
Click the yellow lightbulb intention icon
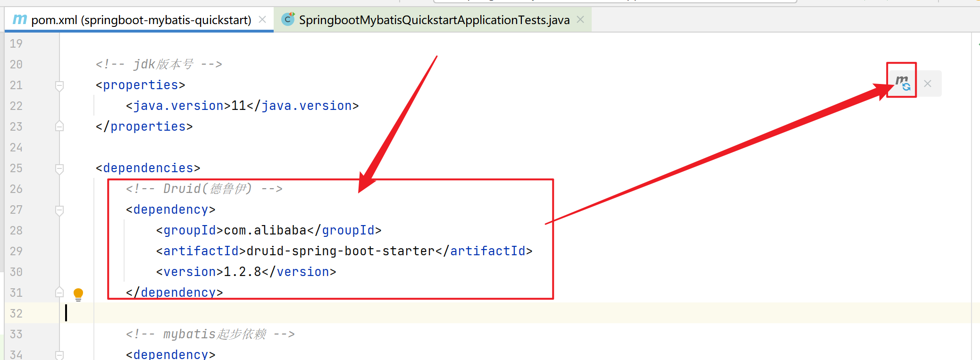(x=78, y=294)
